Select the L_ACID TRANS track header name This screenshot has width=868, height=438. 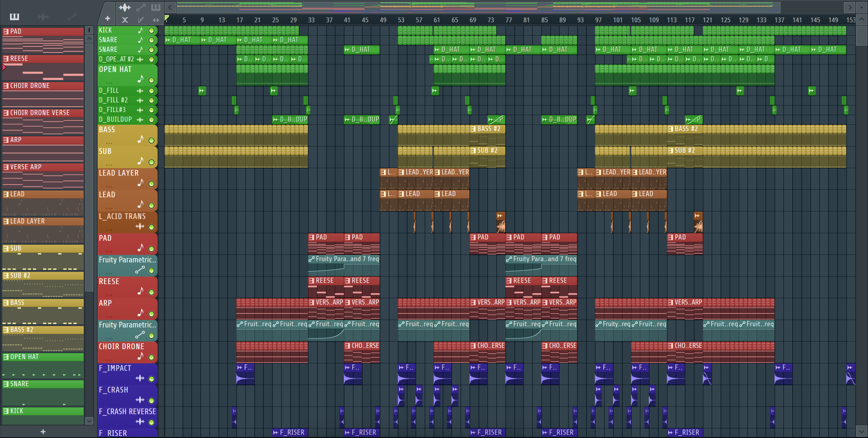(x=122, y=217)
